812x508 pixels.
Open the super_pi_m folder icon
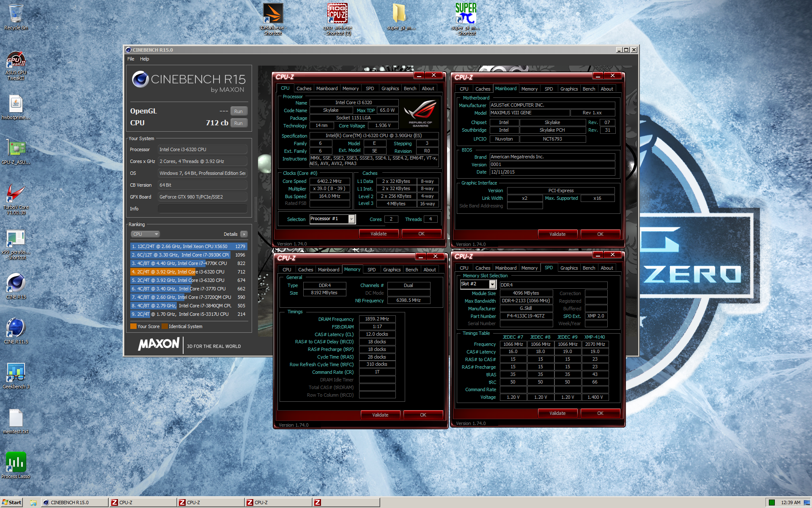pyautogui.click(x=401, y=17)
